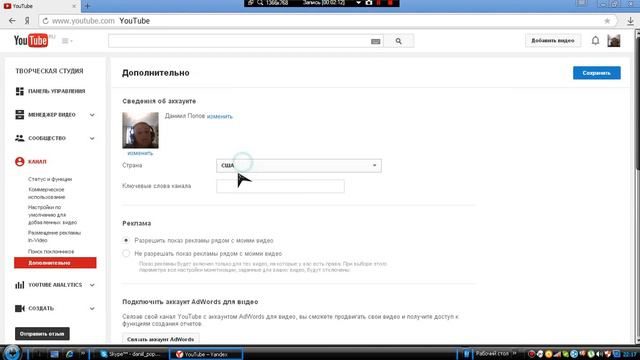Open a new browser tab with plus
The width and height of the screenshot is (640, 360).
(x=87, y=6)
